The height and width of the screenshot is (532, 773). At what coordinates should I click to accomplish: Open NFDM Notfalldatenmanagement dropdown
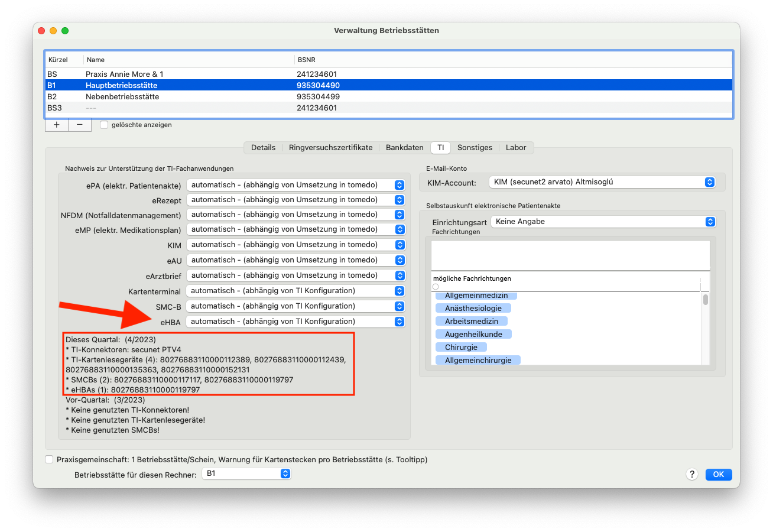295,215
